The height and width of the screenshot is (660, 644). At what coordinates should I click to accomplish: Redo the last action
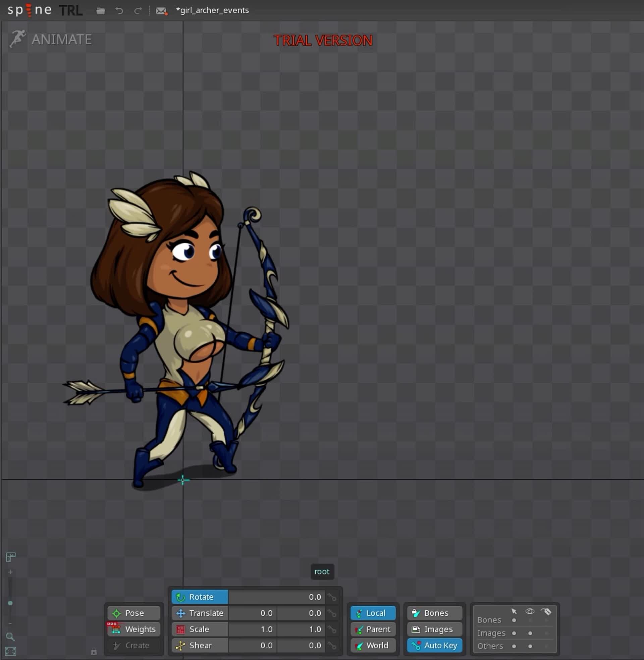point(138,10)
